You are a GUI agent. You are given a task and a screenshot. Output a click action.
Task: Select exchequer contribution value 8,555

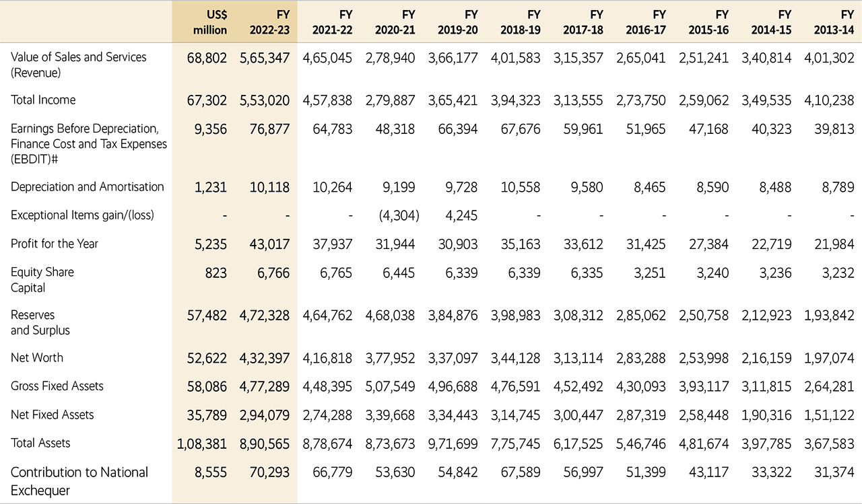(211, 473)
